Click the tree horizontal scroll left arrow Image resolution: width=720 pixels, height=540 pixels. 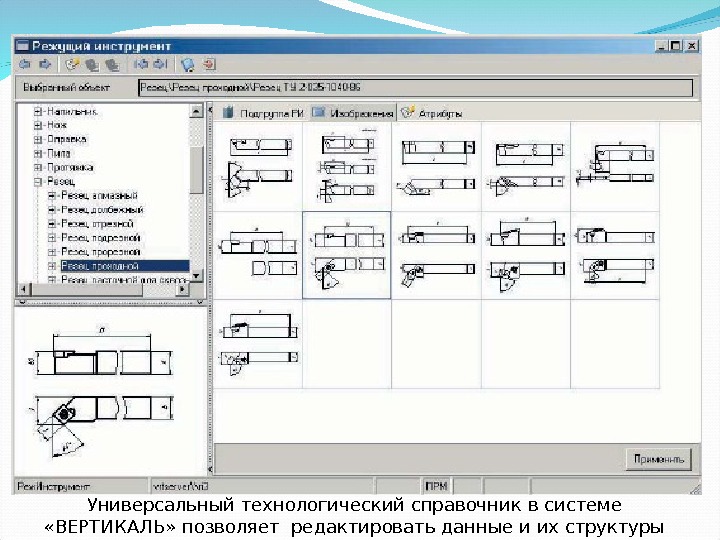(x=23, y=289)
